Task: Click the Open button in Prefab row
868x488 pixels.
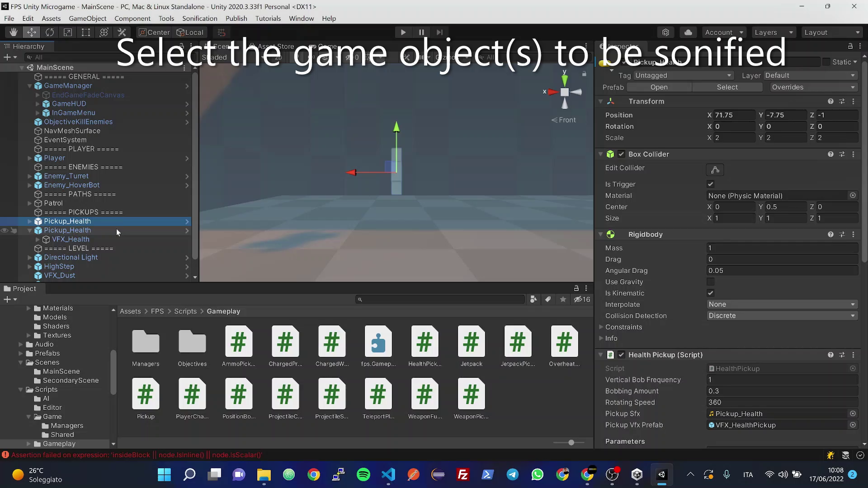Action: click(x=659, y=87)
